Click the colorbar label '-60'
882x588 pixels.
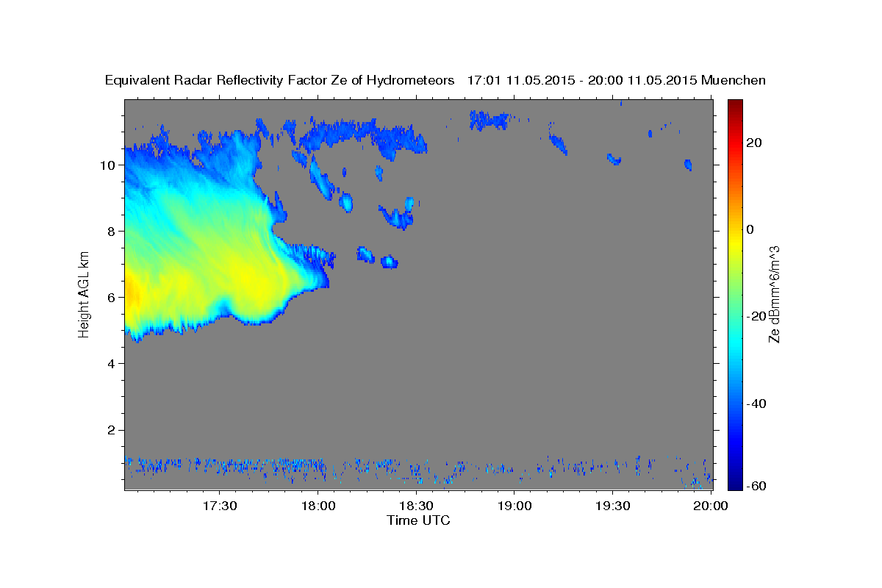pos(756,486)
